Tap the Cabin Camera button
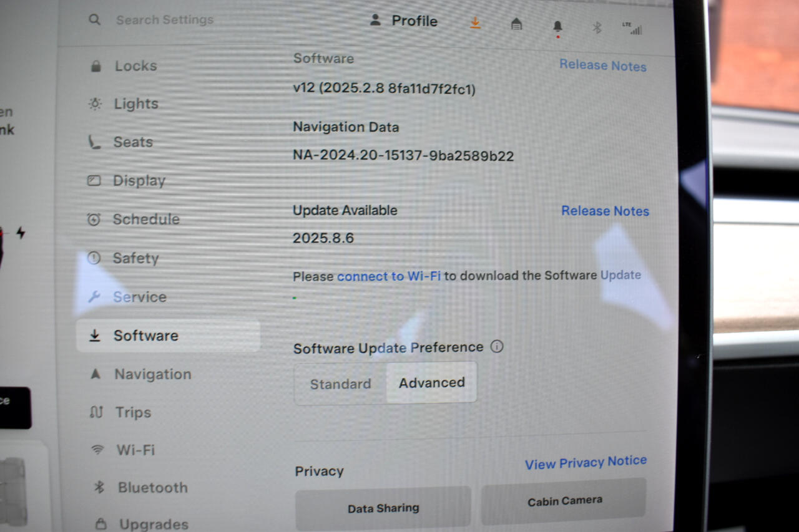 (x=564, y=501)
